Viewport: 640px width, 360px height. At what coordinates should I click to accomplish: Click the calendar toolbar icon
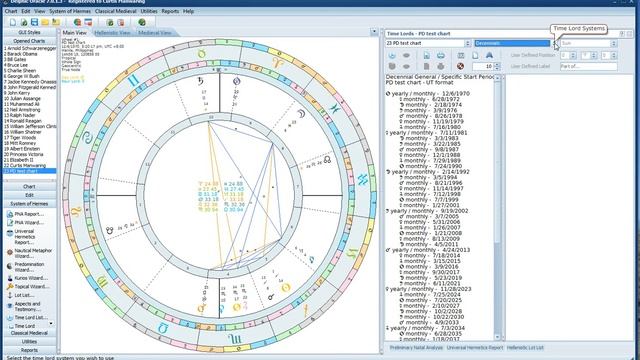pos(88,22)
